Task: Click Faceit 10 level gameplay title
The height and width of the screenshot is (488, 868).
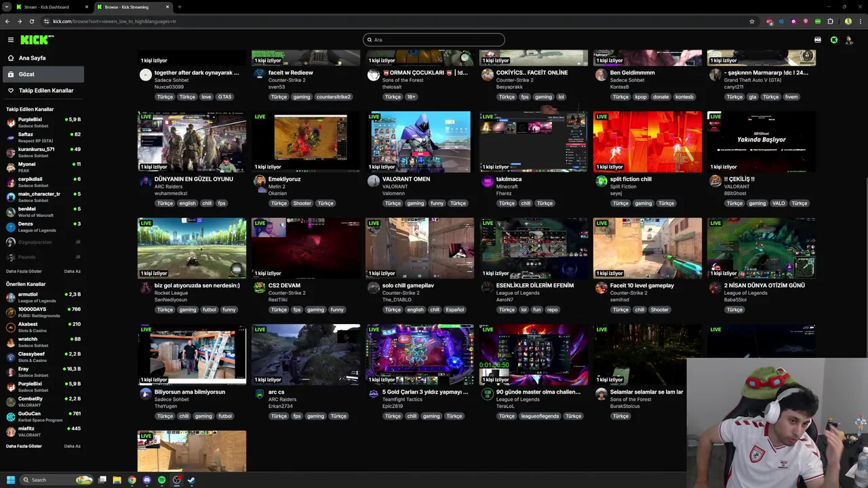Action: click(642, 285)
